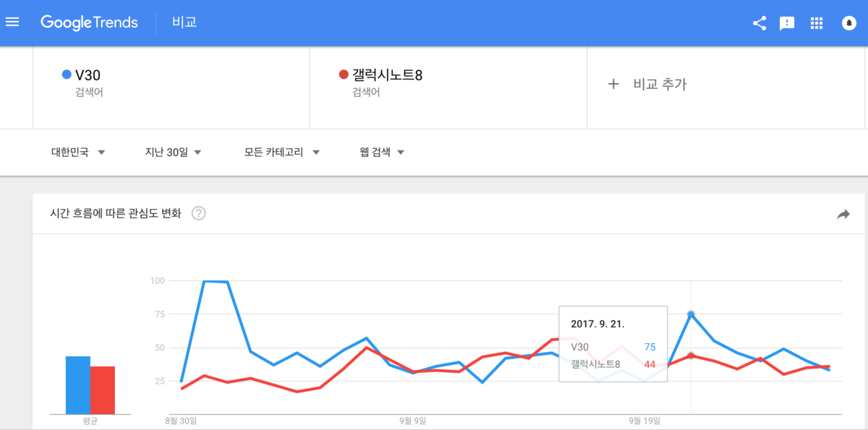Click the help question mark beside the chart title
The height and width of the screenshot is (430, 868).
coord(198,213)
